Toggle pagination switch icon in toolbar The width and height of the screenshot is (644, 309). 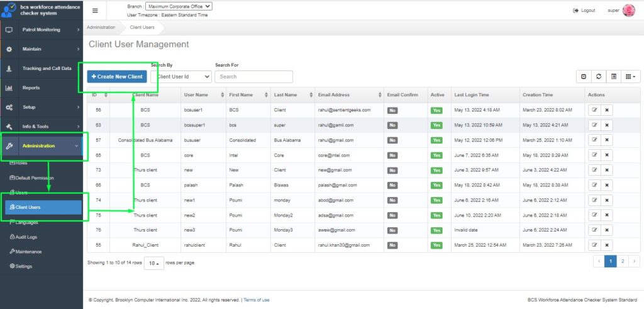click(x=584, y=76)
